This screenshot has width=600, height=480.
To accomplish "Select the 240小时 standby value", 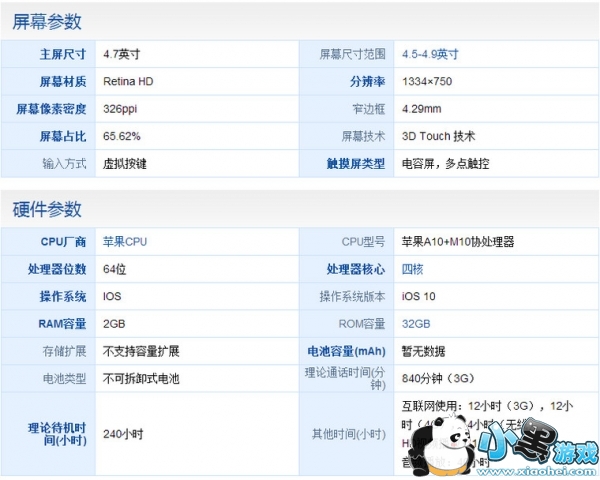I will 123,434.
